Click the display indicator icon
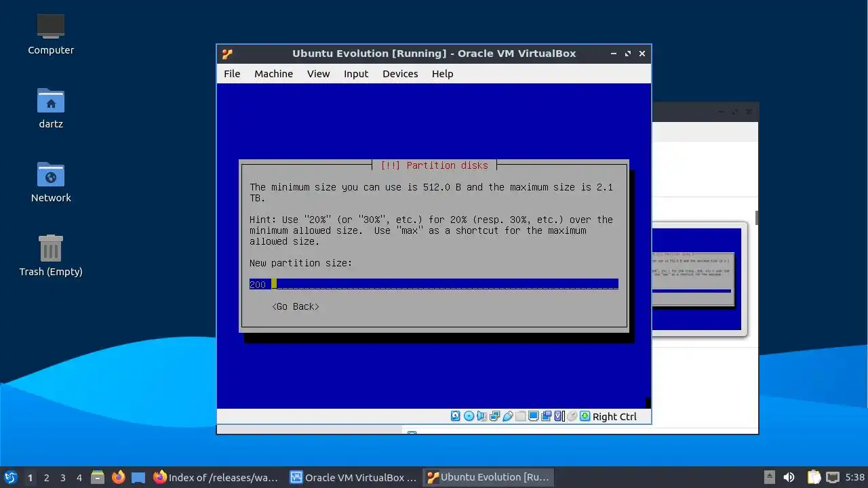The width and height of the screenshot is (868, 488). coord(533,416)
